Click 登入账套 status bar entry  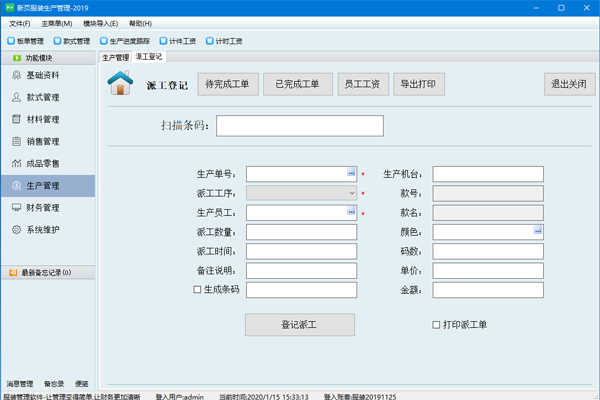click(x=360, y=397)
